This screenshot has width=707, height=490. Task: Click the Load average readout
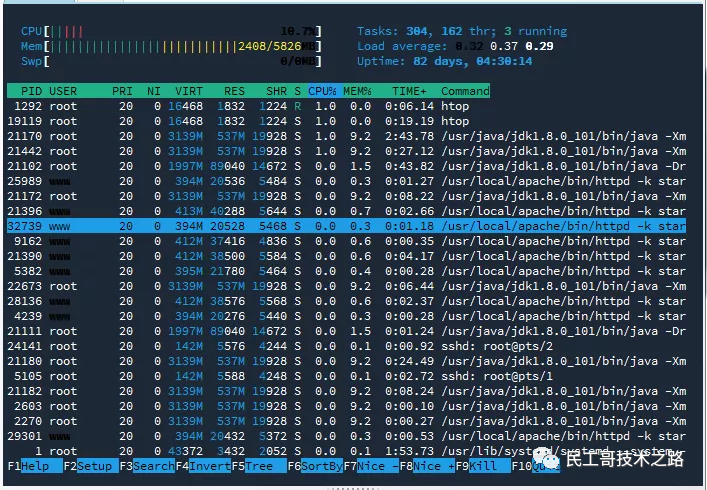tap(455, 46)
